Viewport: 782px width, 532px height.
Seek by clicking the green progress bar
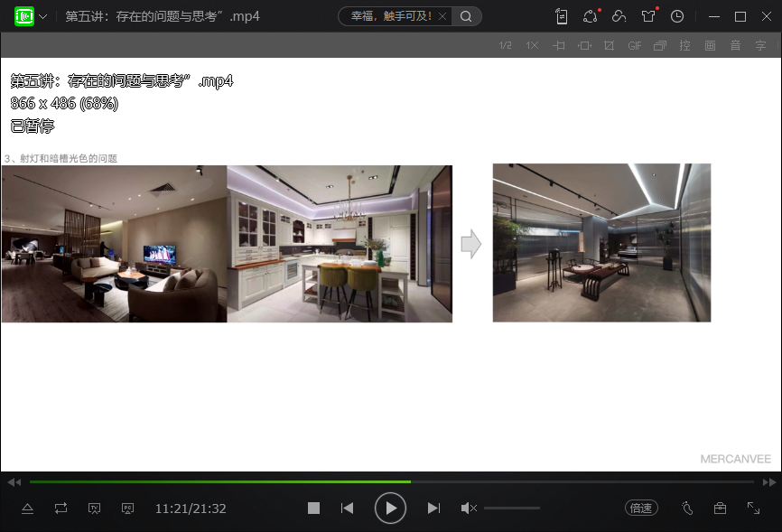pos(220,482)
